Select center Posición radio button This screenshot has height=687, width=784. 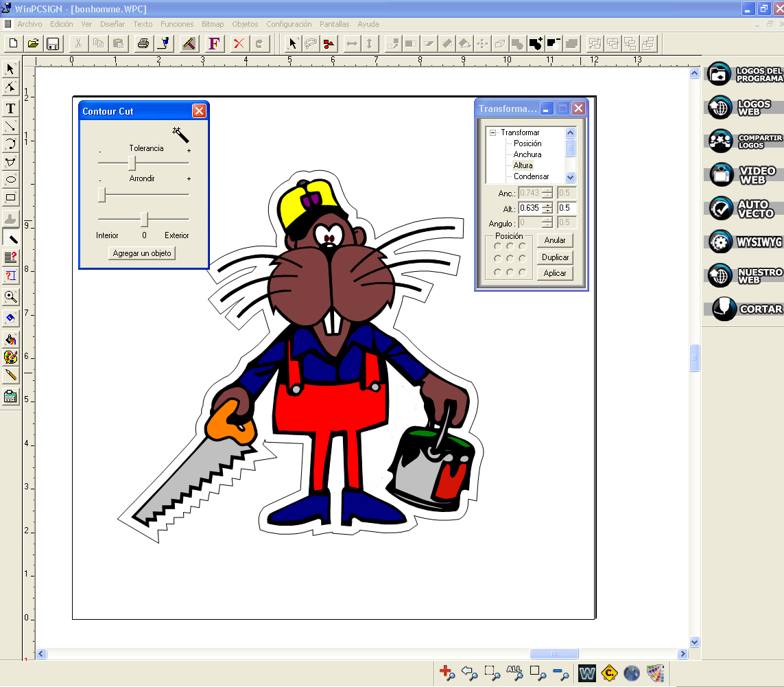(x=510, y=259)
